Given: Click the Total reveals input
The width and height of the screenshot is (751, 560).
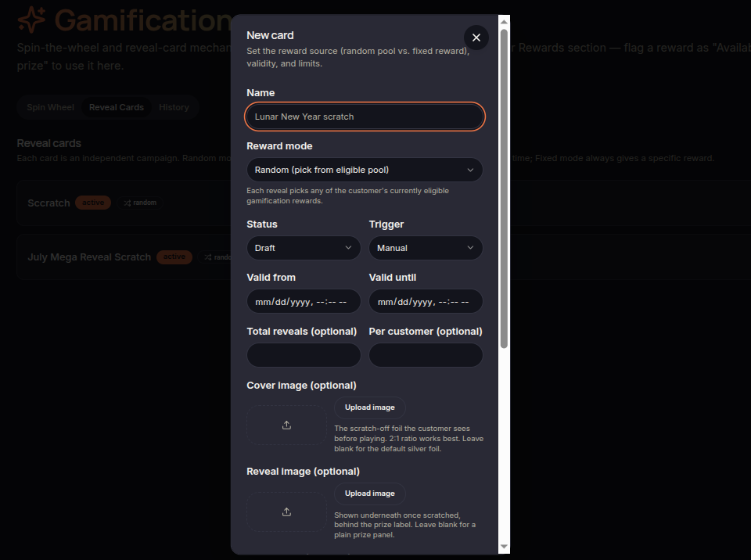Looking at the screenshot, I should click(304, 355).
